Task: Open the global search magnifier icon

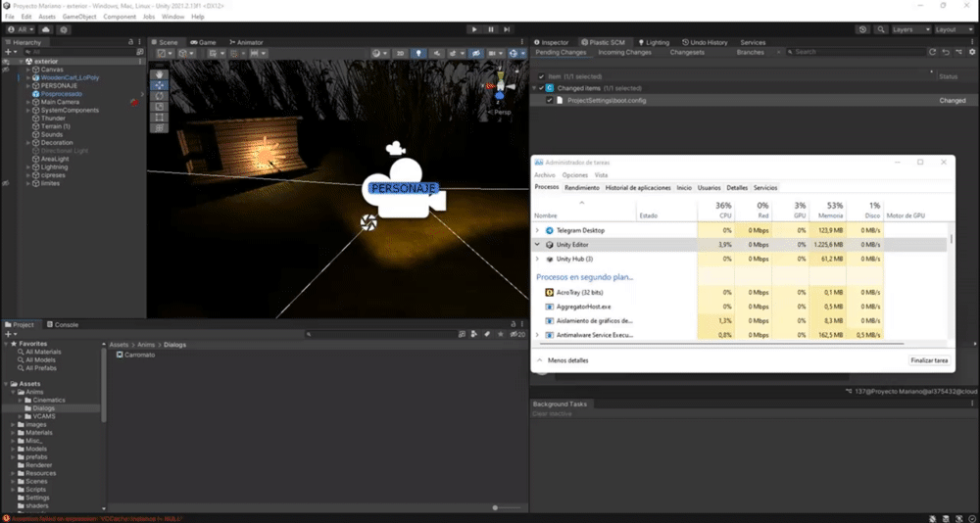Action: point(879,29)
